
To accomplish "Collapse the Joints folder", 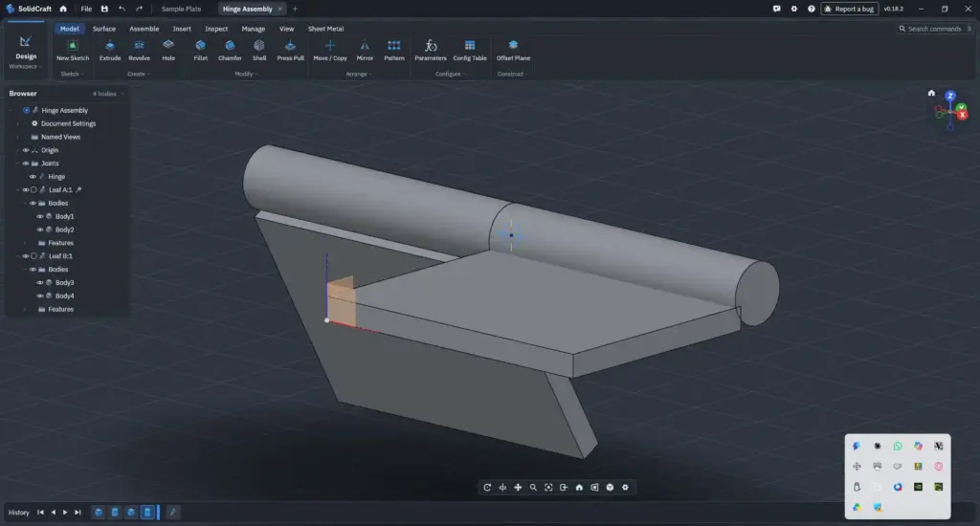I will click(x=17, y=163).
